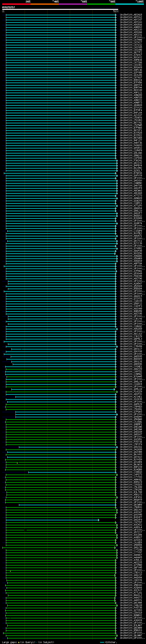Click hit label UniRef100_C0SAE1
The image size is (146, 644).
click(x=131, y=366)
